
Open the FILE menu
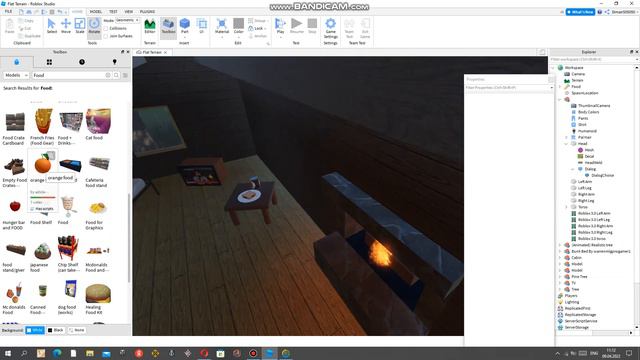9,11
